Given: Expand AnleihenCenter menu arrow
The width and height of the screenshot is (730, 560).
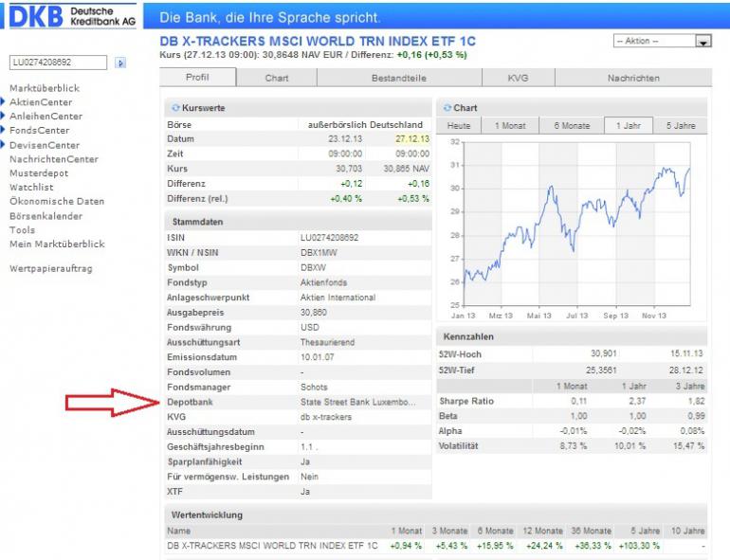Looking at the screenshot, I should tap(3, 116).
